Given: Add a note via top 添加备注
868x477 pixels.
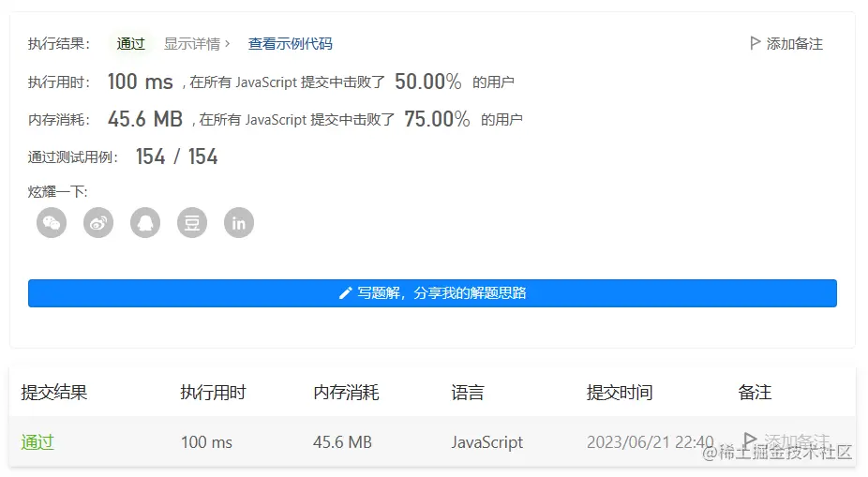Looking at the screenshot, I should click(786, 44).
